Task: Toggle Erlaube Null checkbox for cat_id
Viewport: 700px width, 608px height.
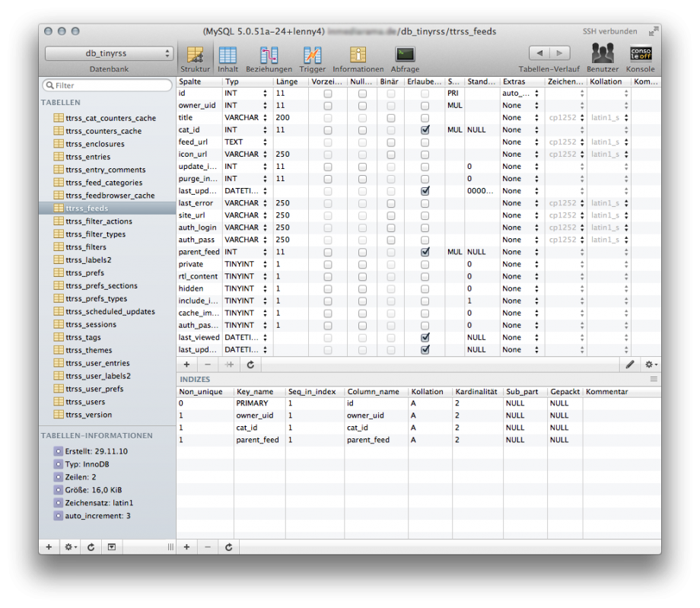Action: (x=425, y=130)
